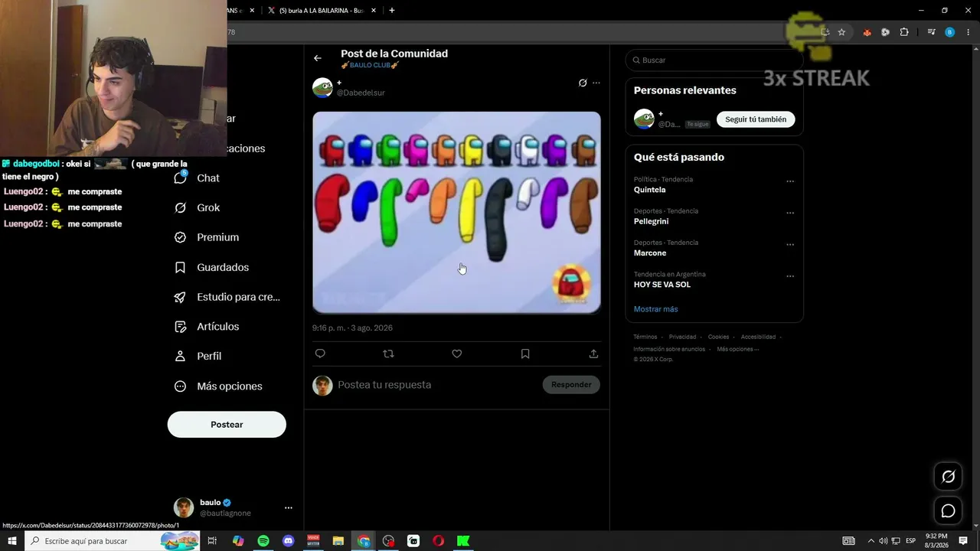Go back using the post header arrow

(318, 58)
